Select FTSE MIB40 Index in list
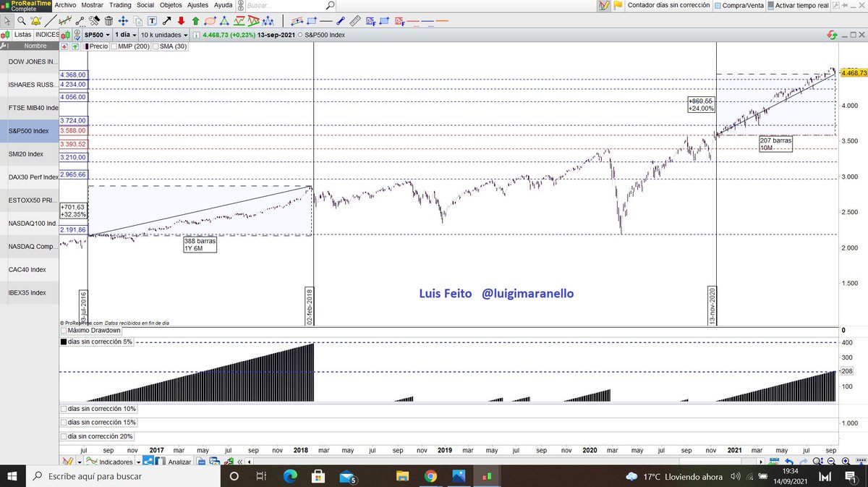Viewport: 868px width, 487px height. coord(29,108)
